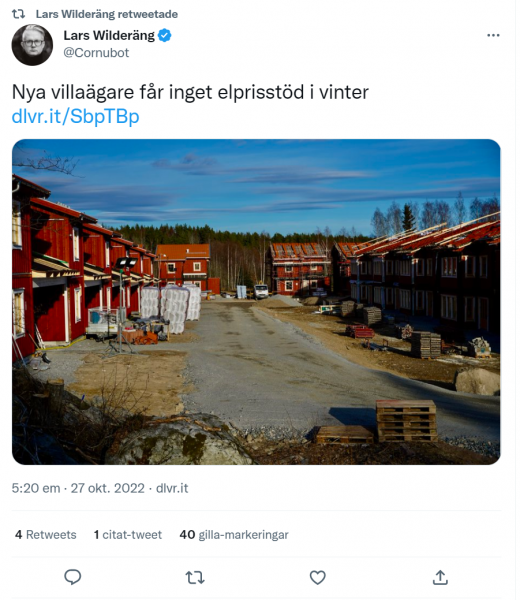Click the 5:20 em timestamp
Screen dimensions: 520x600
[36, 488]
